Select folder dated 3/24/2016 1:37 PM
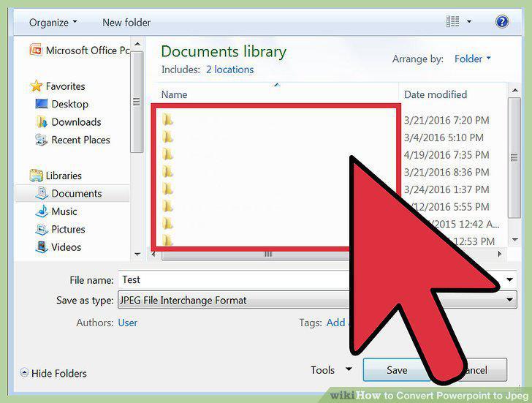This screenshot has height=403, width=532. pos(167,189)
